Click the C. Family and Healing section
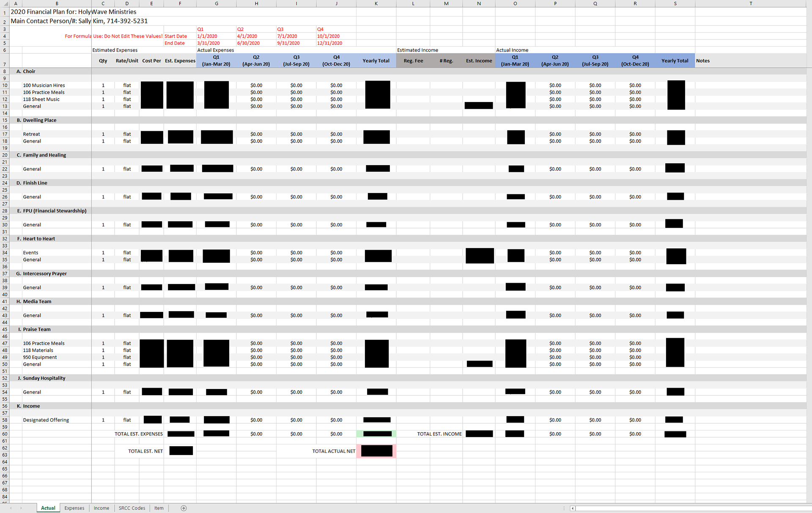The width and height of the screenshot is (812, 513). click(x=41, y=155)
